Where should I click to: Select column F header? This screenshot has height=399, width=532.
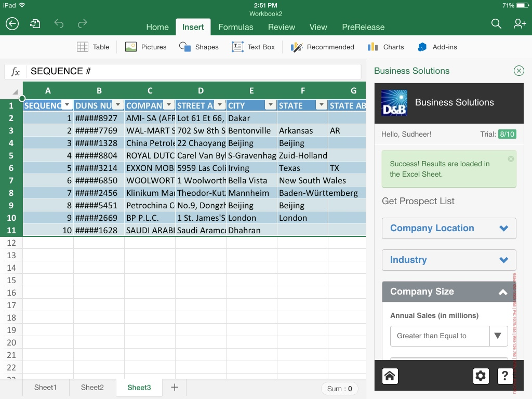tap(303, 90)
